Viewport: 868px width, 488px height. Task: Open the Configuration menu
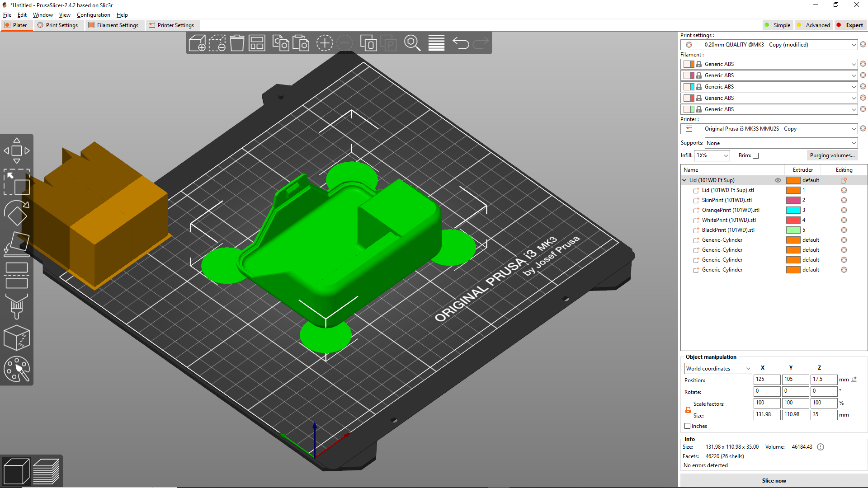[93, 15]
